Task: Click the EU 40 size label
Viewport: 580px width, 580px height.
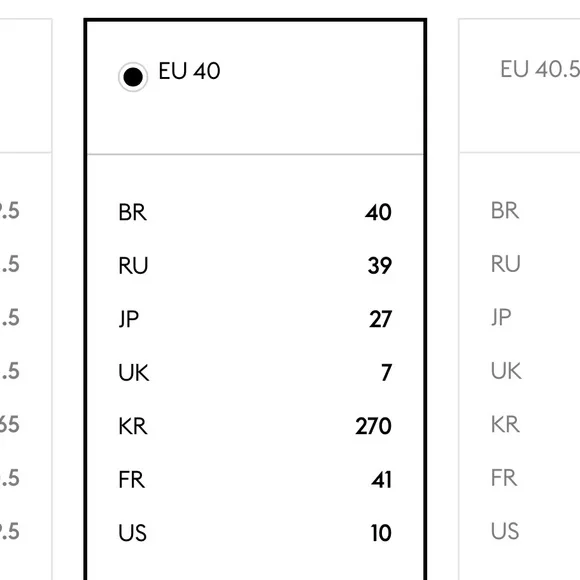Action: [189, 71]
